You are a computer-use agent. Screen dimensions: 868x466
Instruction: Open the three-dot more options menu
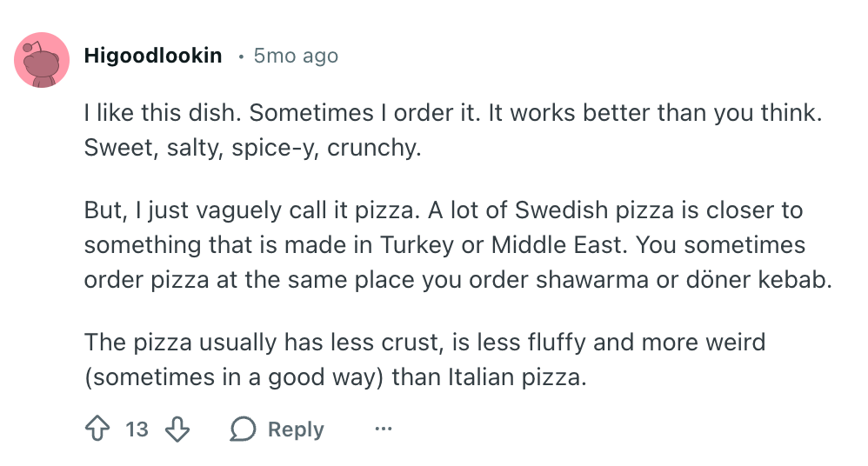[x=383, y=429]
